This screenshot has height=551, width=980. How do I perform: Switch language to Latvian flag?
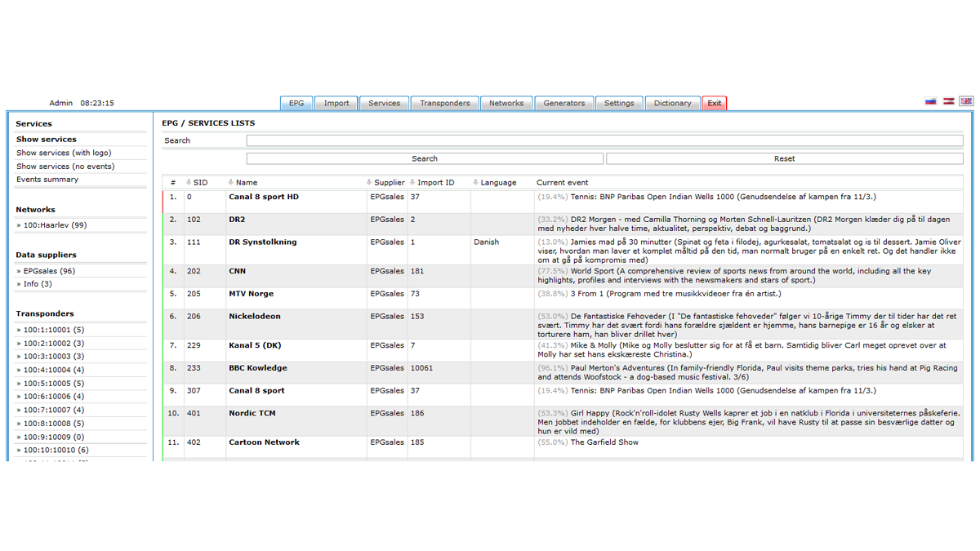coord(948,102)
